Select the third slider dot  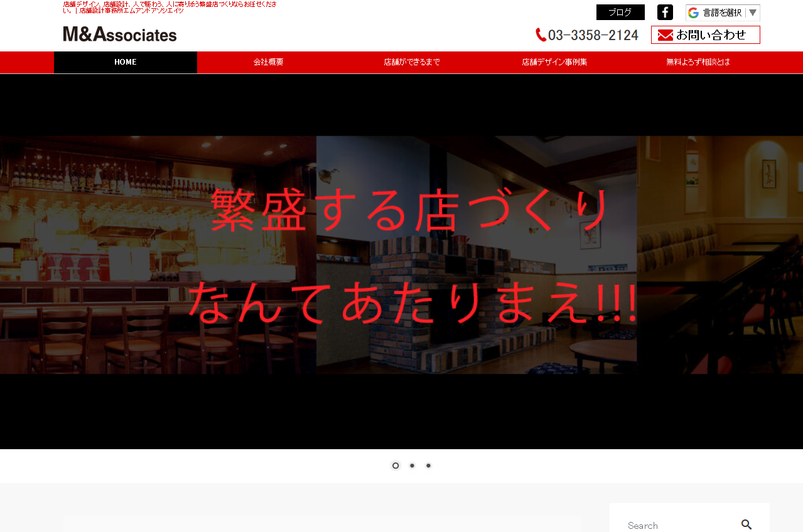click(428, 465)
